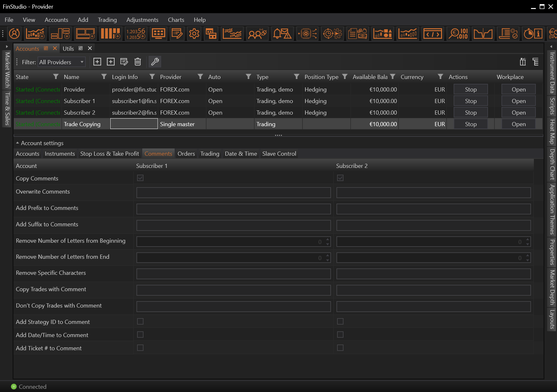Image resolution: width=557 pixels, height=392 pixels.
Task: Open the Adjustments menu
Action: click(142, 20)
